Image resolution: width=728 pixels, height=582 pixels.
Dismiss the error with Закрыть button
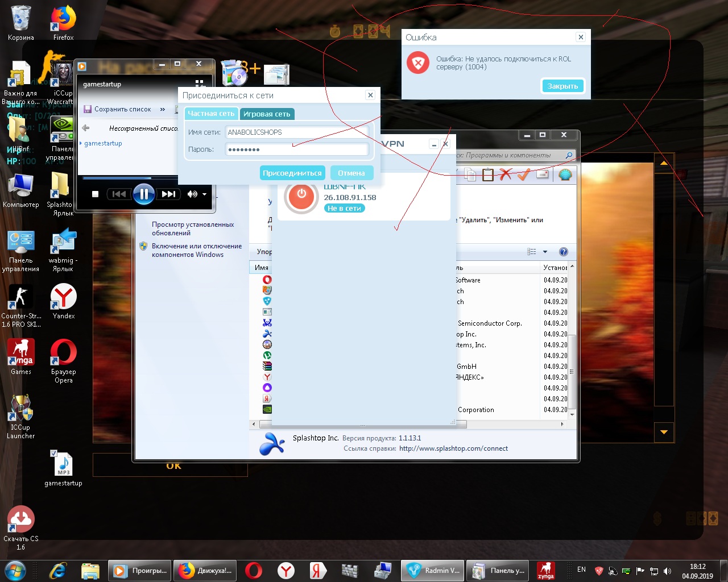[x=562, y=86]
